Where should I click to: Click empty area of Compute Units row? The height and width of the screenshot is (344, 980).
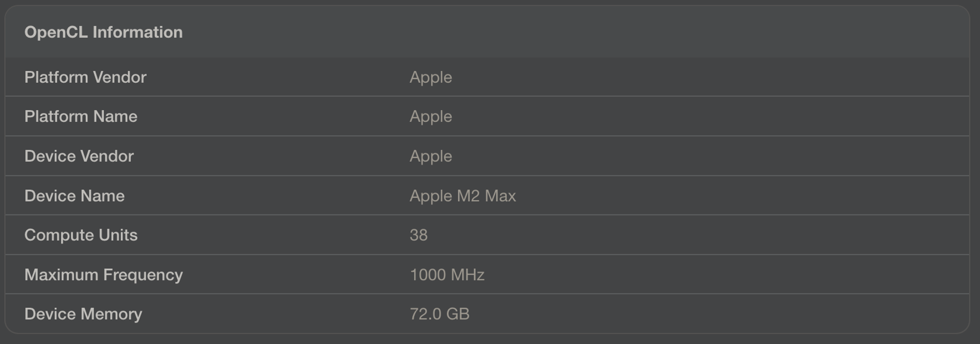(735, 235)
